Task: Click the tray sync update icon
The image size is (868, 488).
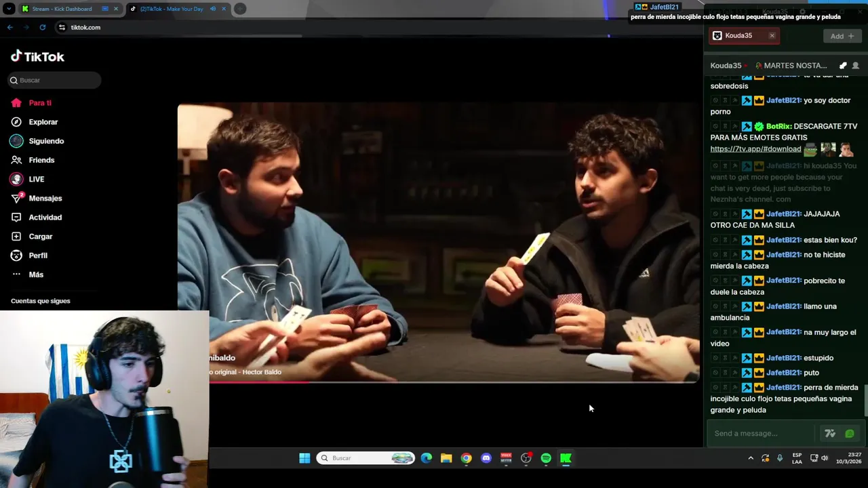Action: [x=766, y=458]
